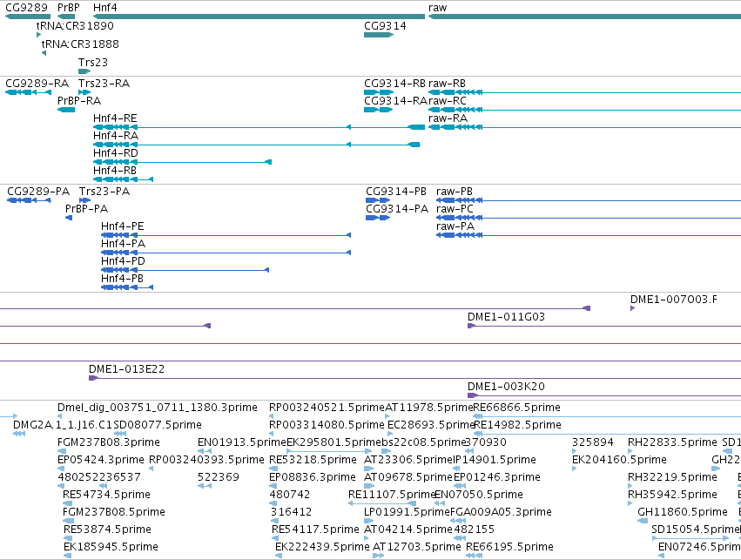Select FGM237B08.5prime EST label

pos(114,512)
